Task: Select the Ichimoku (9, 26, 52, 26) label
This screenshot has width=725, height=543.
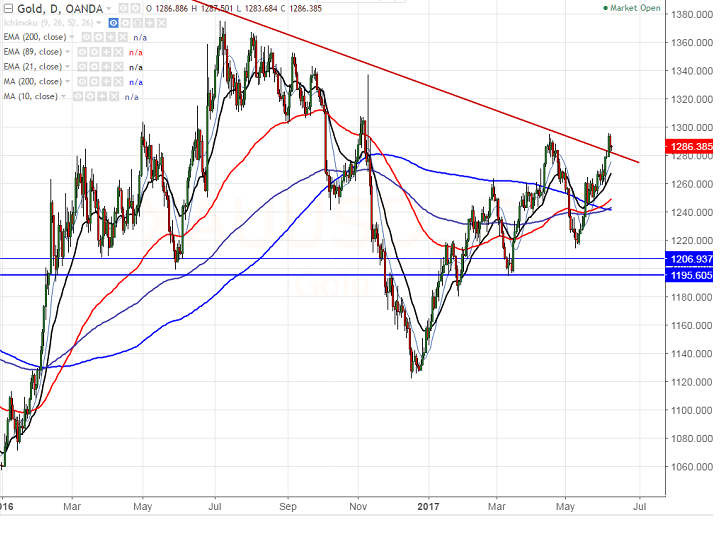Action: [x=48, y=23]
